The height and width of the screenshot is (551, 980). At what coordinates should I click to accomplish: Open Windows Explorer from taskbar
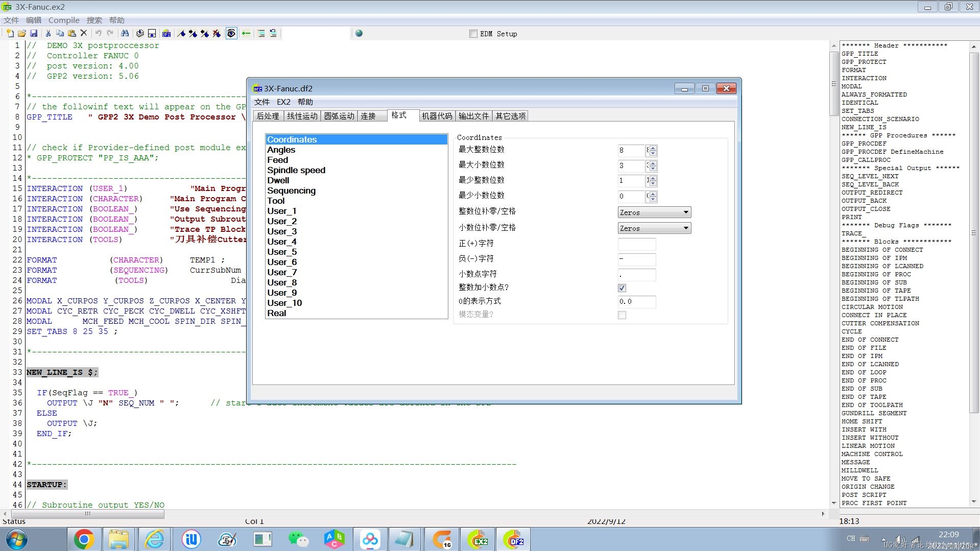(x=119, y=539)
